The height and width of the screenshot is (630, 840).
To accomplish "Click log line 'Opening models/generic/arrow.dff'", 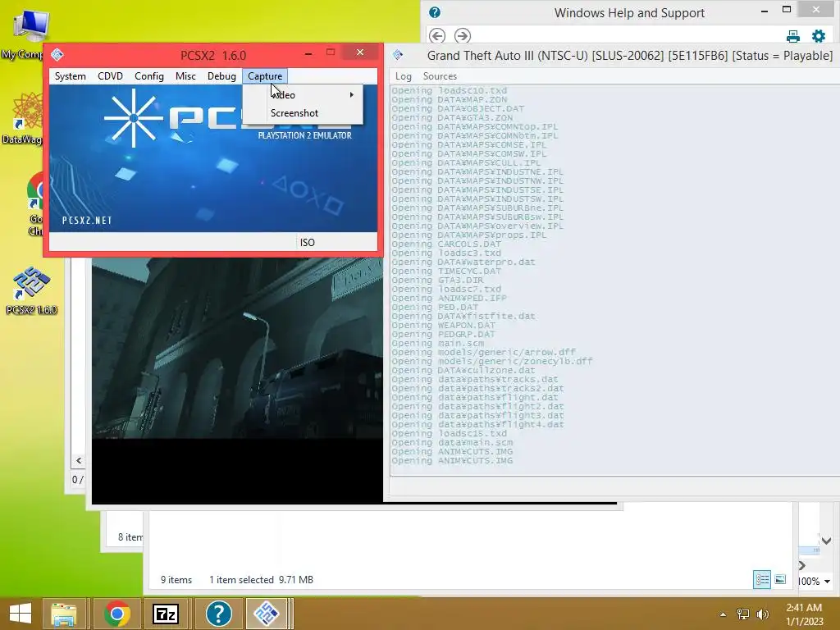I will click(x=484, y=352).
